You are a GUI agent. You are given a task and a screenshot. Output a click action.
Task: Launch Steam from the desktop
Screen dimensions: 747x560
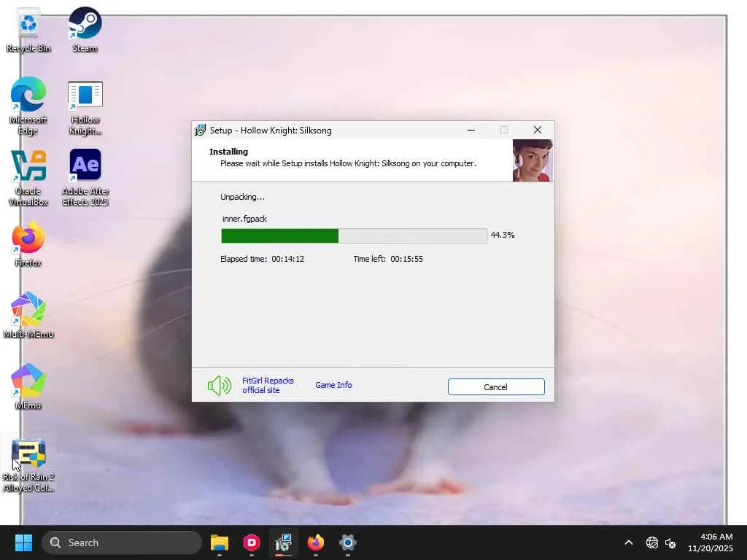[85, 29]
